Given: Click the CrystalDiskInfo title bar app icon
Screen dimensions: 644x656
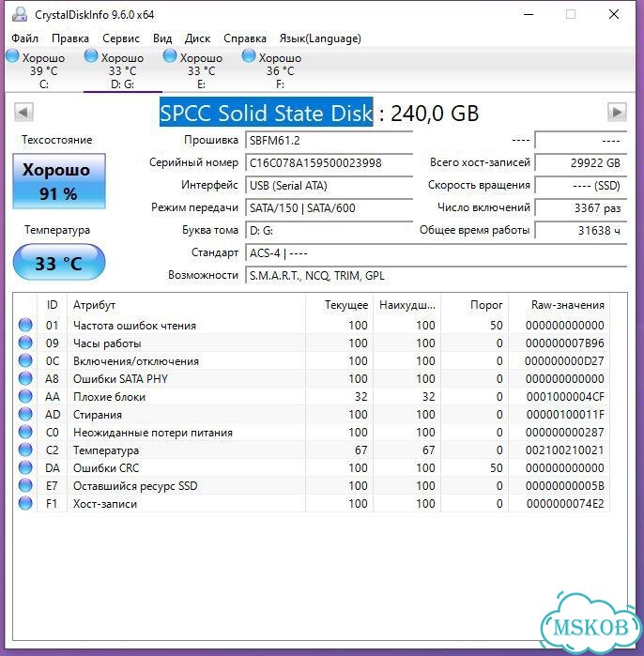Looking at the screenshot, I should click(x=20, y=14).
